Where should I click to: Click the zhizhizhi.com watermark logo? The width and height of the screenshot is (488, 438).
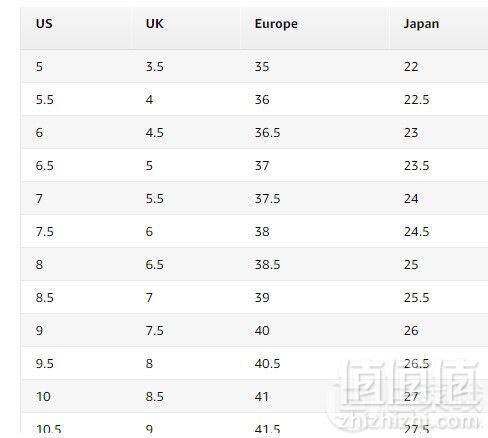408,396
